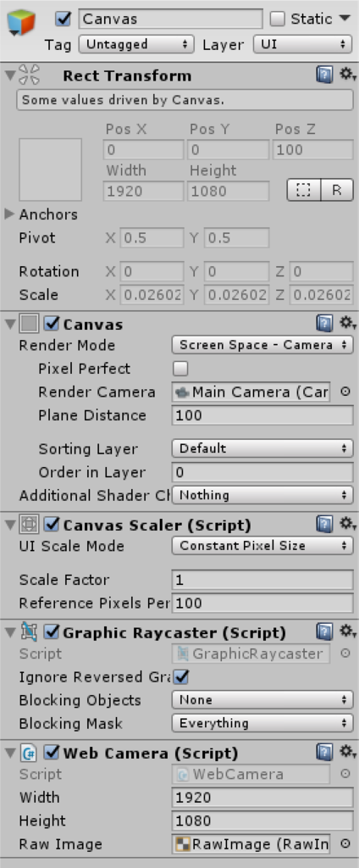The image size is (359, 868).
Task: Open the Rect Transform help icon
Action: [x=324, y=75]
